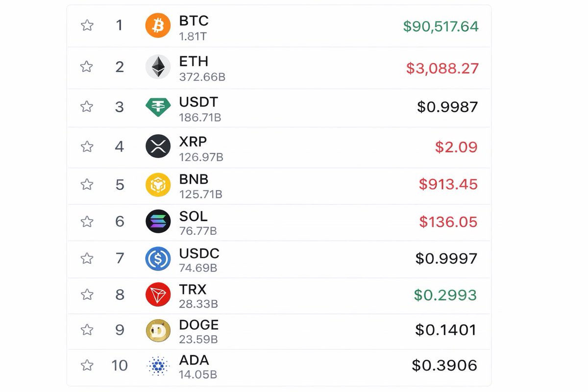Screen dimensions: 588x392
Task: Click the black XRP logo icon
Action: (158, 146)
